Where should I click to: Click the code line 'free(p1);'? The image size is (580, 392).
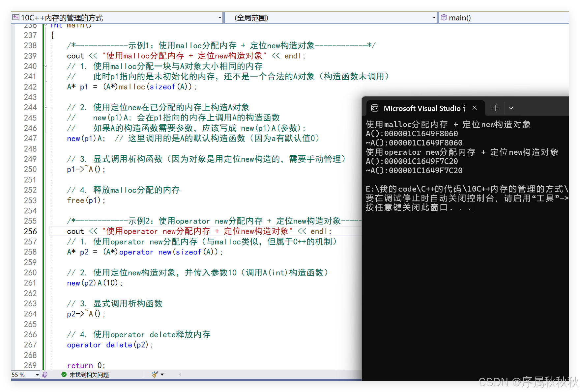(86, 200)
